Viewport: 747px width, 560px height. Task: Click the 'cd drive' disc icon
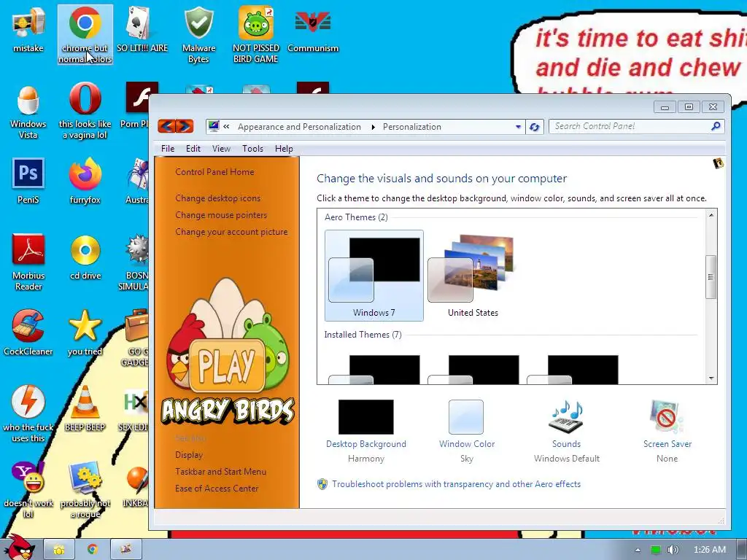[x=85, y=257]
